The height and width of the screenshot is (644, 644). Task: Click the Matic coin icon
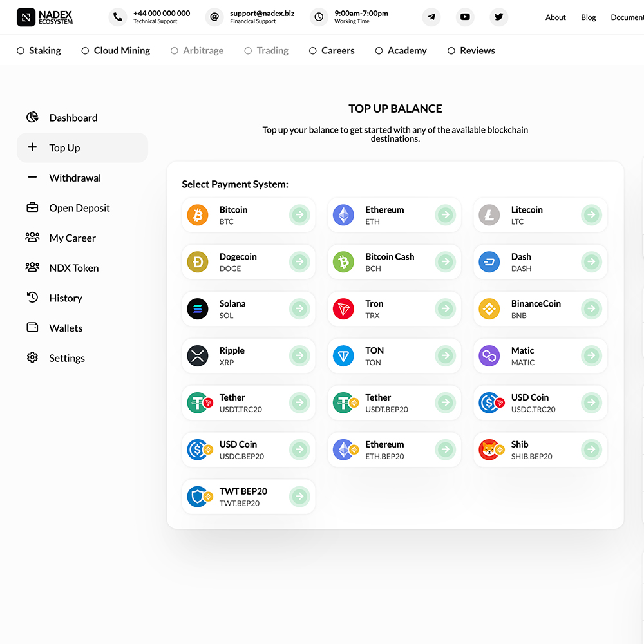pos(489,355)
